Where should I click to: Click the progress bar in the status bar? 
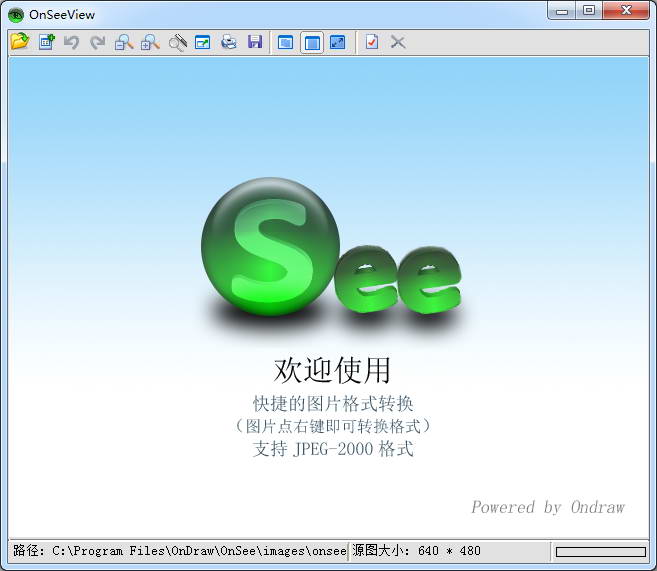600,552
